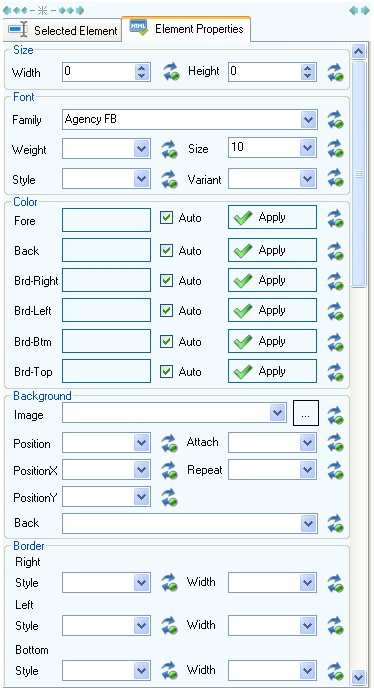Click apply icon next to Font Style
The image size is (374, 688).
(170, 179)
